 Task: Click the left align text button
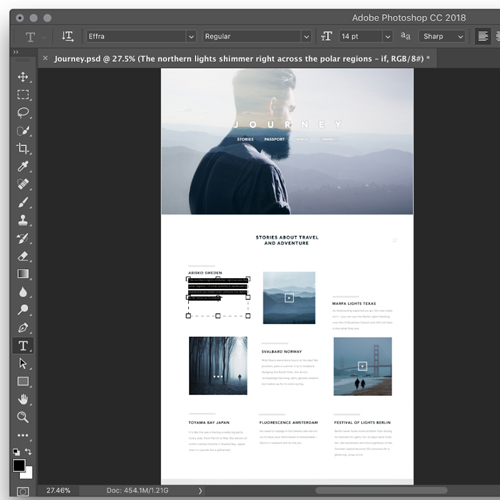(483, 36)
